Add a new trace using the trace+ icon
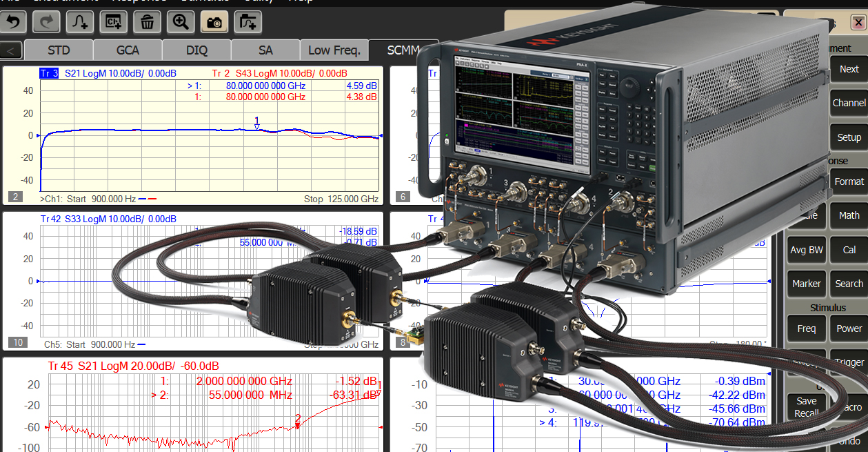Image resolution: width=868 pixels, height=452 pixels. 79,21
